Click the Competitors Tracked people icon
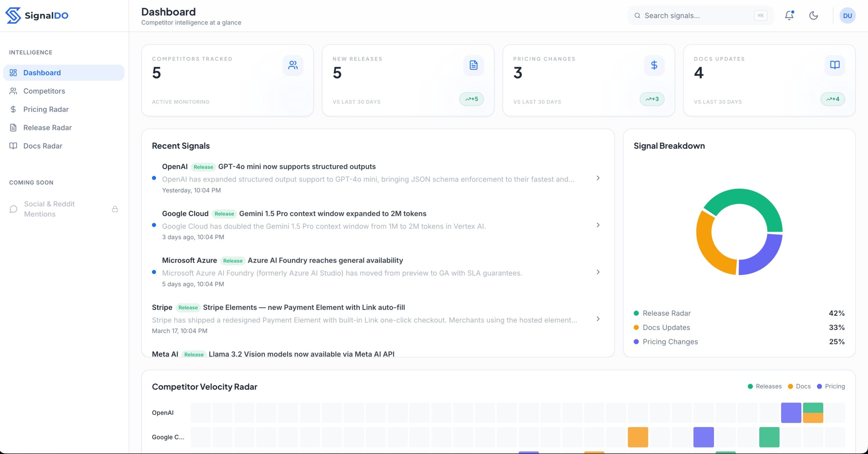 point(293,65)
